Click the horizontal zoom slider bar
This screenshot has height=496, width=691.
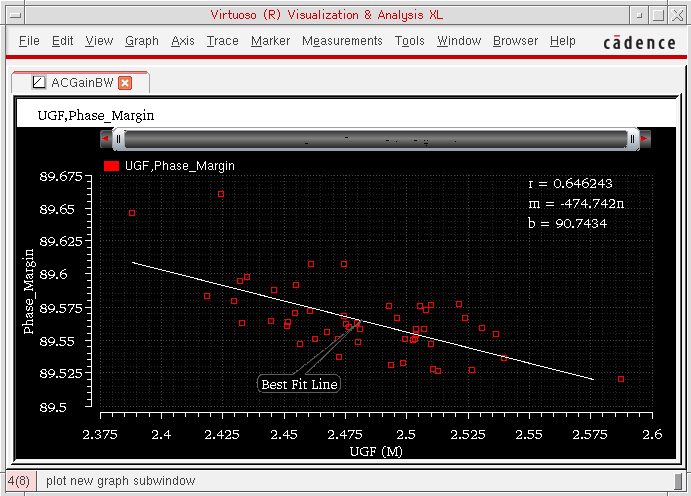click(x=375, y=139)
